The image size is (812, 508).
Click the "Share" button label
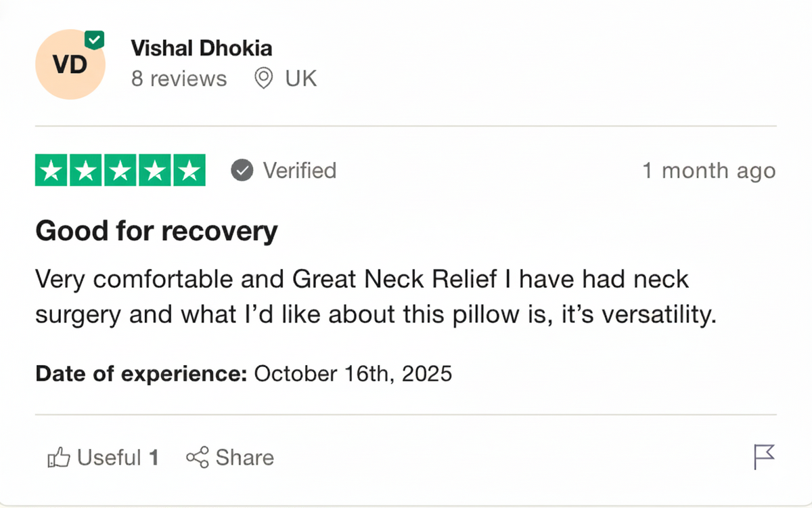(x=244, y=458)
